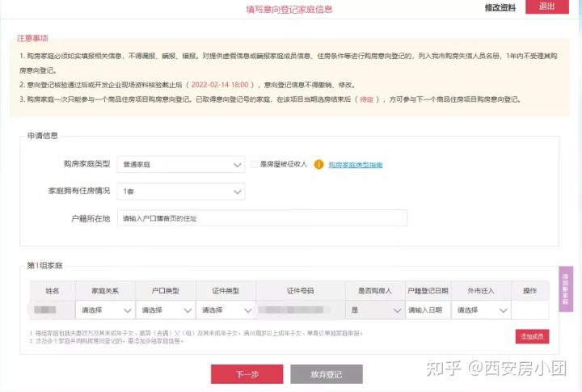The width and height of the screenshot is (582, 392).
Task: Click 修改资料 at the top
Action: 500,7
